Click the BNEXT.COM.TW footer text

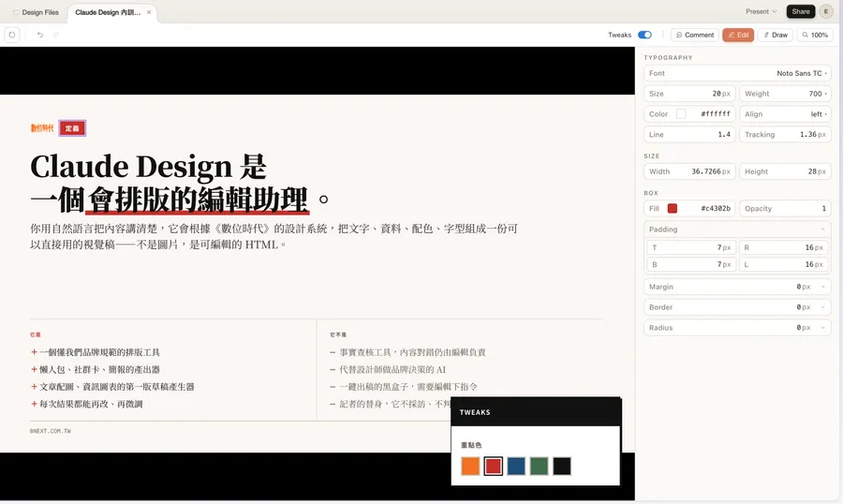tap(51, 431)
